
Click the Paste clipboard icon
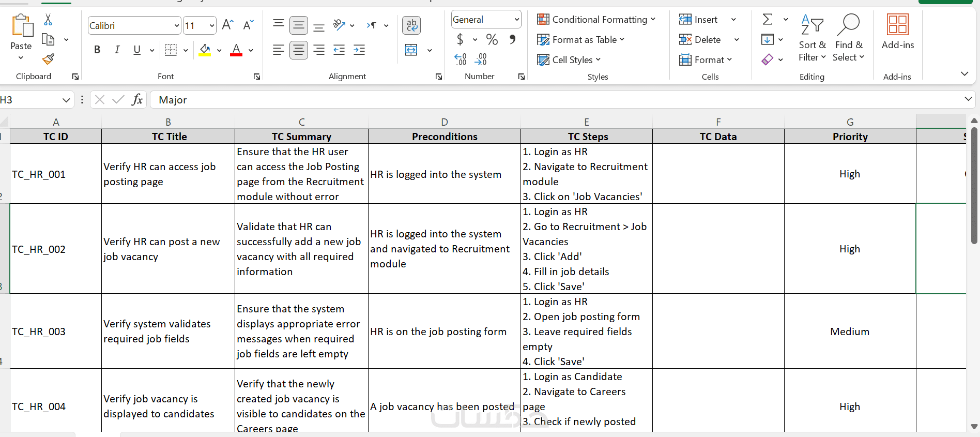pos(22,25)
